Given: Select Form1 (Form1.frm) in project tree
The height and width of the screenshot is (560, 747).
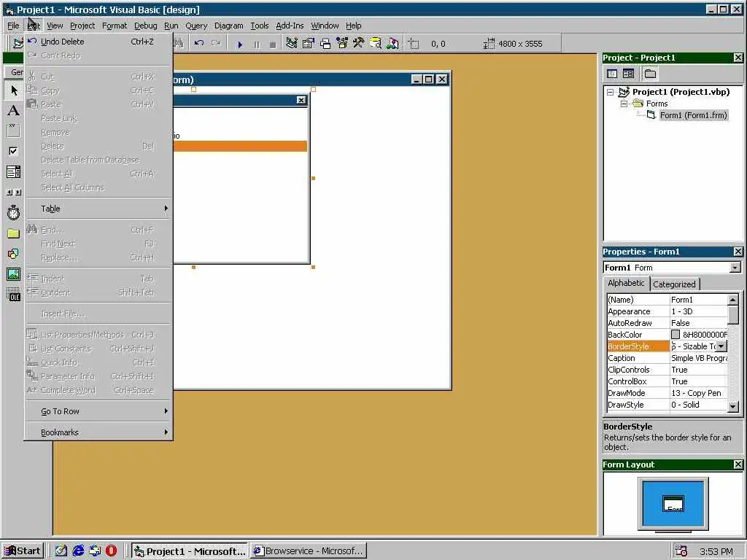Looking at the screenshot, I should tap(693, 115).
